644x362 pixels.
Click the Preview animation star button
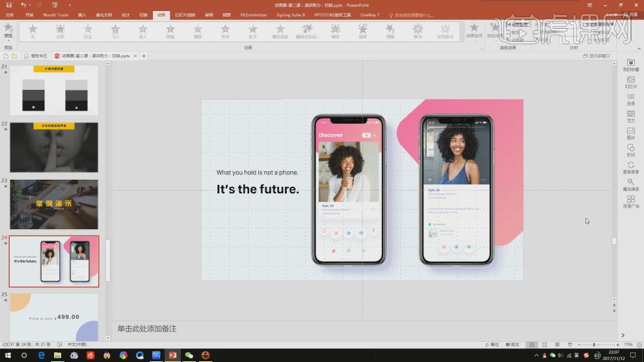(x=8, y=29)
